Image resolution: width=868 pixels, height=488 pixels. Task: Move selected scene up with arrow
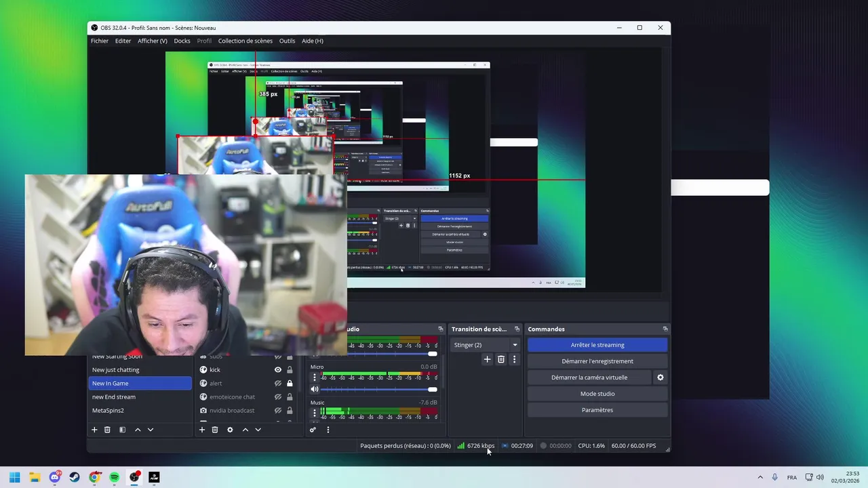(138, 430)
